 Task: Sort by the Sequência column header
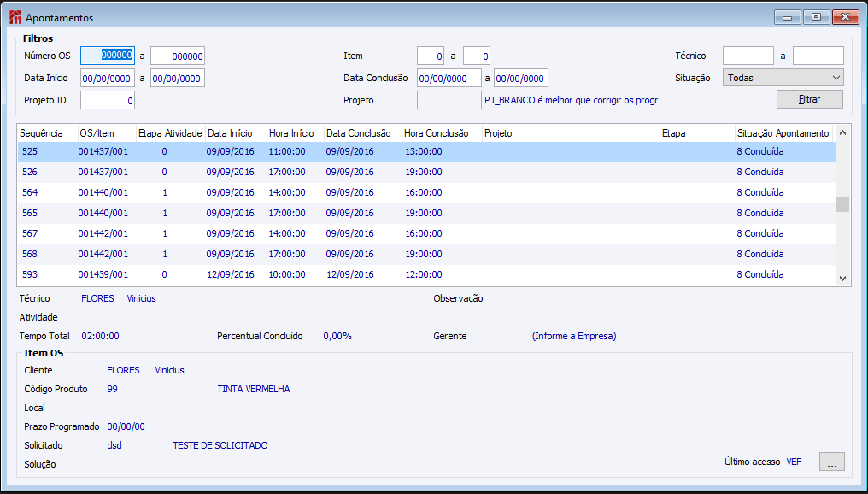43,133
